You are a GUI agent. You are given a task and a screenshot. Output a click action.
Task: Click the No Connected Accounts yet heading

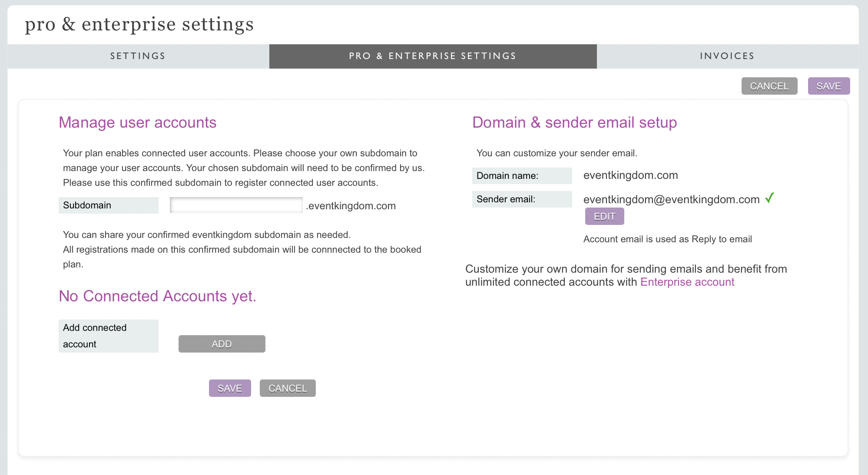pos(157,296)
